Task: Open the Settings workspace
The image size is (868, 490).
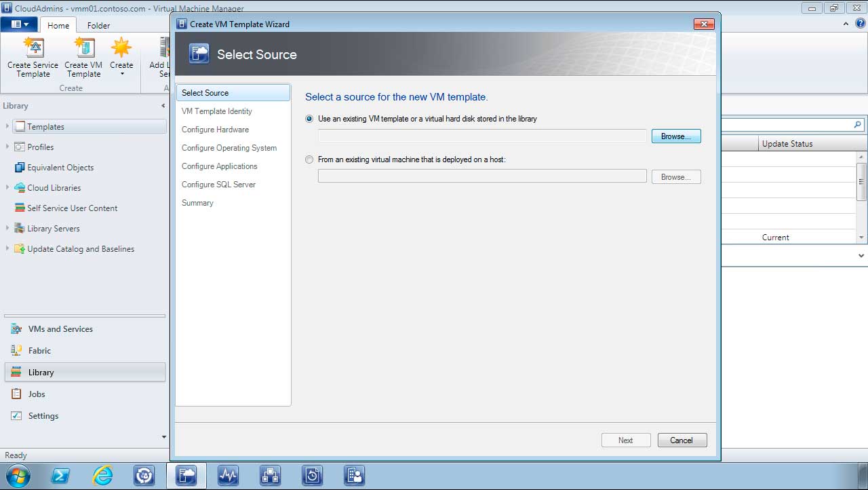Action: (85, 416)
